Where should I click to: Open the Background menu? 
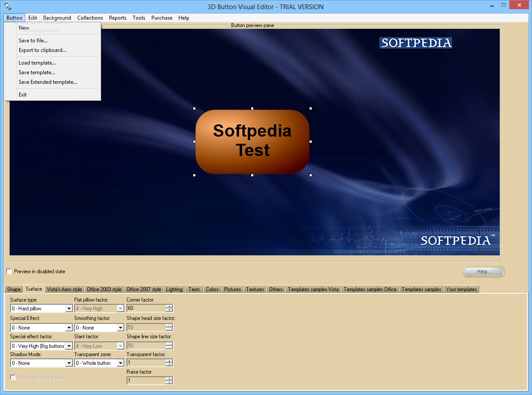(57, 18)
